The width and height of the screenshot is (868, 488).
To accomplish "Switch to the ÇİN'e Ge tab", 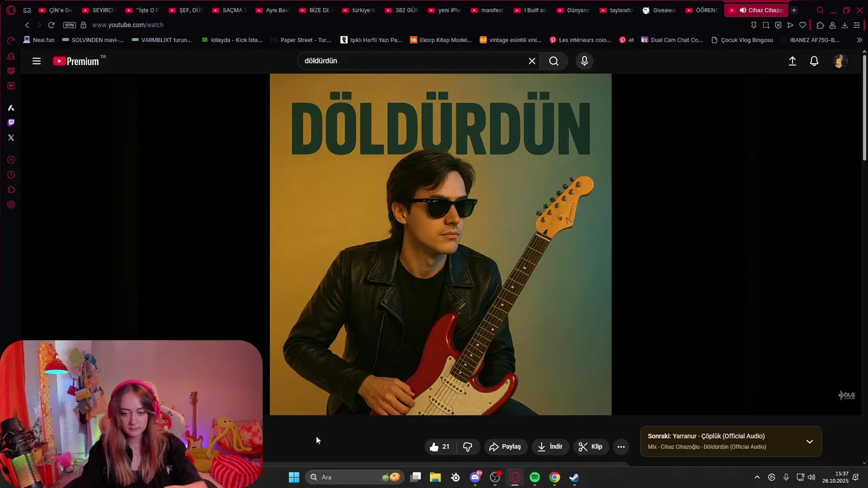I will click(55, 10).
